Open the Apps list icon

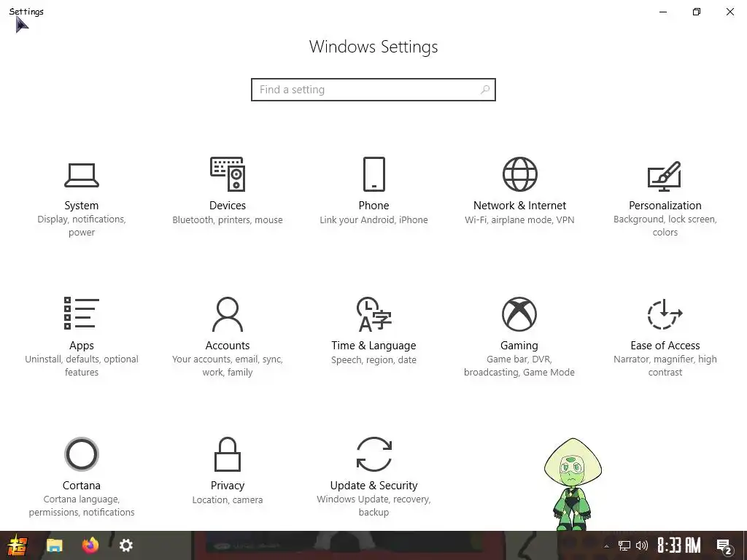pyautogui.click(x=82, y=313)
